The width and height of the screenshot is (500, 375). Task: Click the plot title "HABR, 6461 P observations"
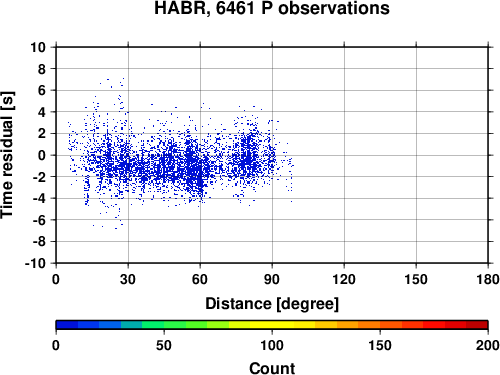pos(272,8)
